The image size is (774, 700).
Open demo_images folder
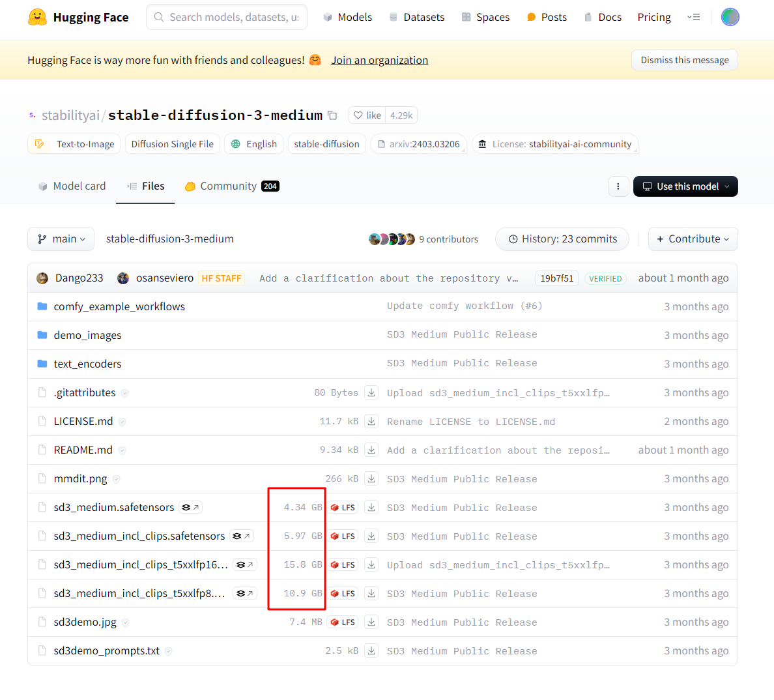[x=87, y=335]
